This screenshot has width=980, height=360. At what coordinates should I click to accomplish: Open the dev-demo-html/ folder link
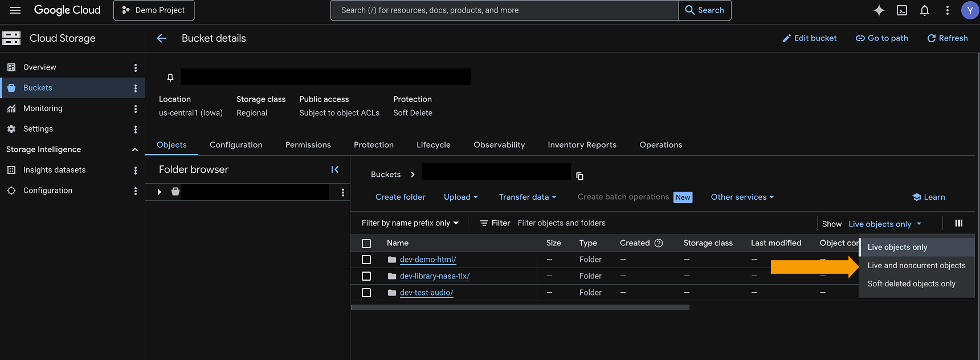pos(428,260)
